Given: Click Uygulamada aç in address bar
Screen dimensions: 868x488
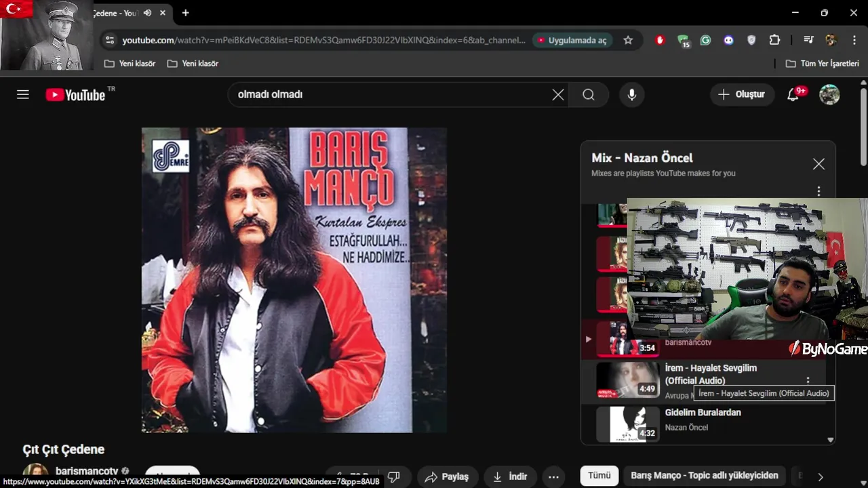Looking at the screenshot, I should pos(572,40).
